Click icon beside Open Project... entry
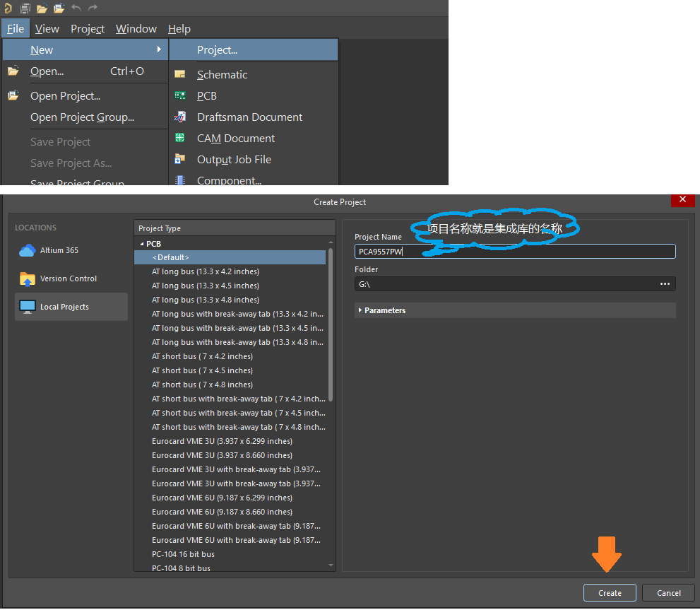Viewport: 700px width, 610px height. [x=13, y=95]
